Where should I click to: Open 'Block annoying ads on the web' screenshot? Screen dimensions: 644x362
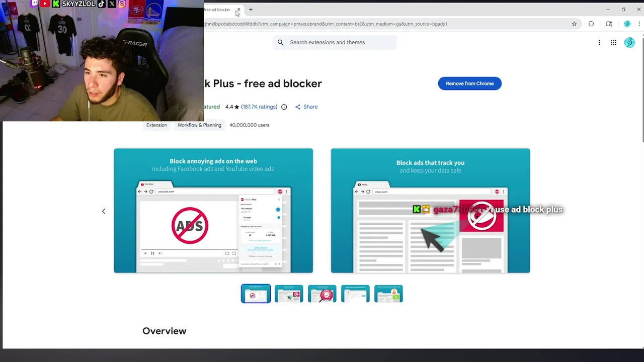[x=213, y=211]
